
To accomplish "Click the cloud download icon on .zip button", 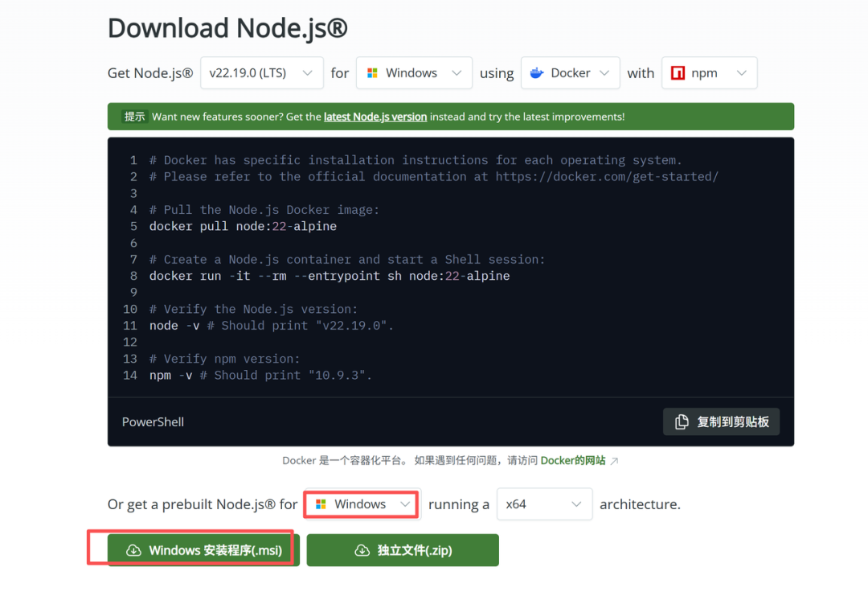I will coord(362,550).
